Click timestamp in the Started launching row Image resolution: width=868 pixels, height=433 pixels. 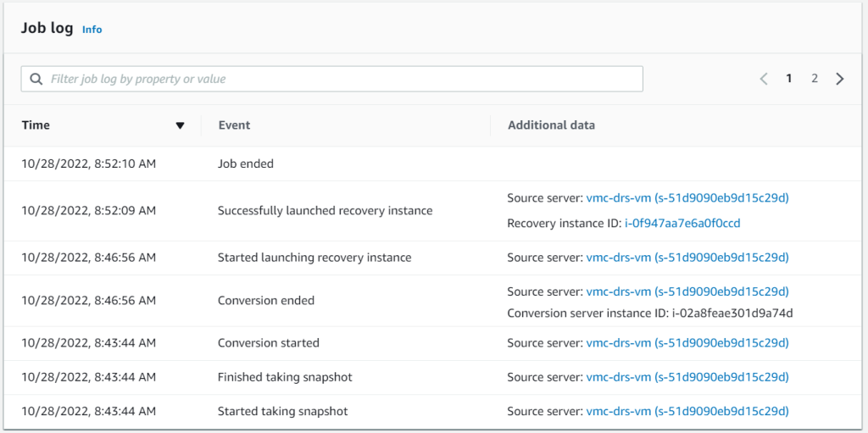tap(88, 258)
